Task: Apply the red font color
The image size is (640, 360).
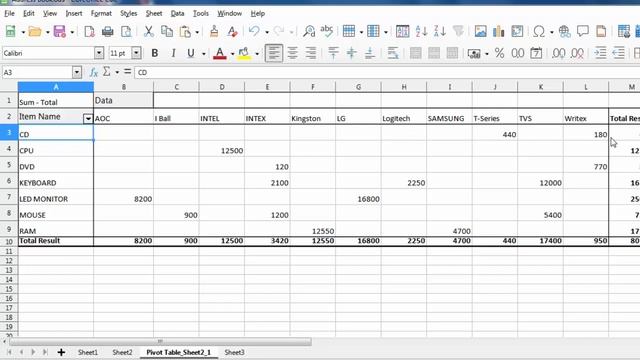Action: (220, 53)
